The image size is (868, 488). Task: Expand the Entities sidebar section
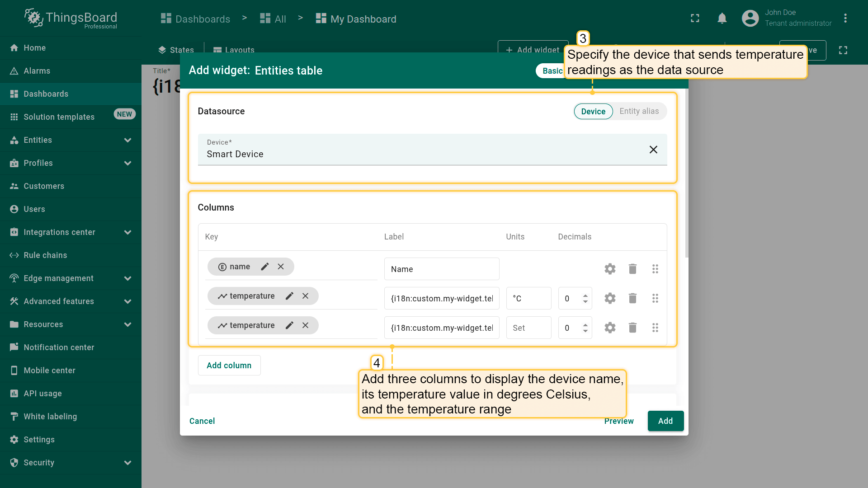(x=128, y=140)
